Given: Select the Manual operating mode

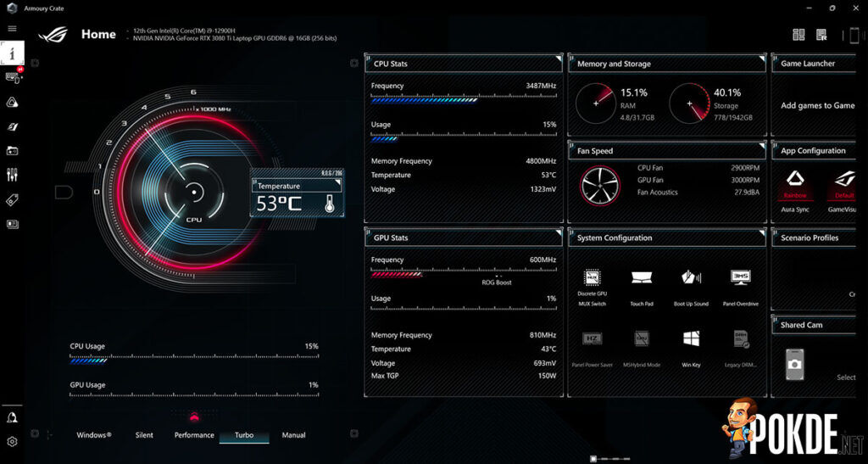Looking at the screenshot, I should [x=294, y=435].
